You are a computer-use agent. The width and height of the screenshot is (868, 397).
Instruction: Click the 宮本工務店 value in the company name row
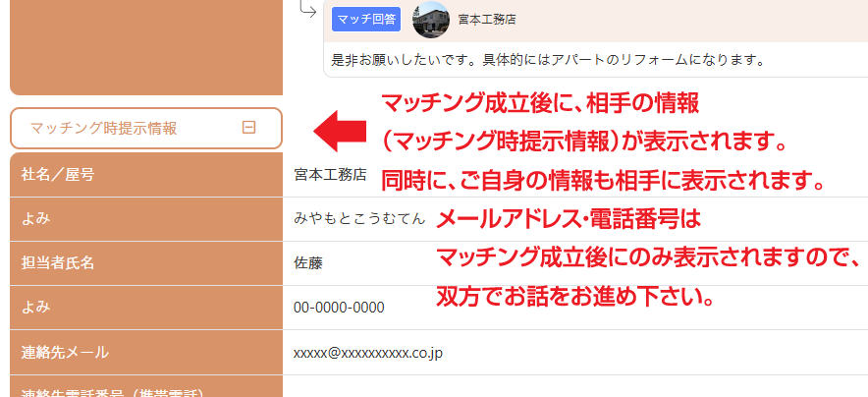point(330,175)
